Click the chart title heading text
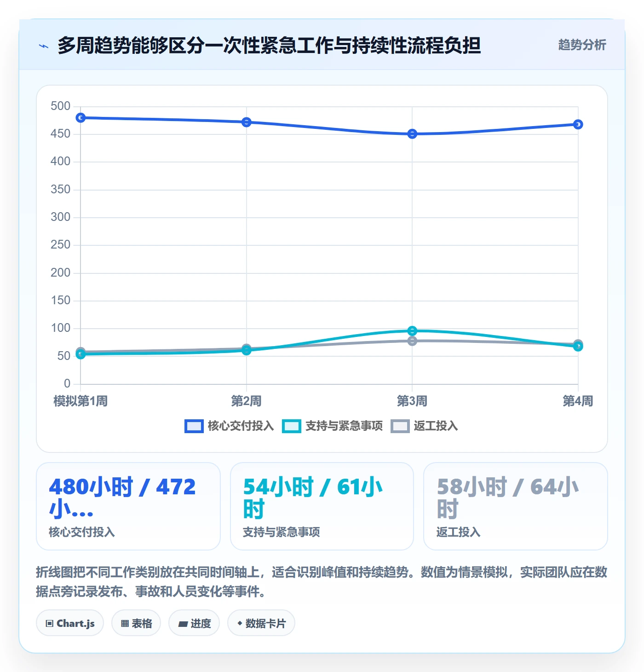The width and height of the screenshot is (644, 672). click(x=269, y=45)
